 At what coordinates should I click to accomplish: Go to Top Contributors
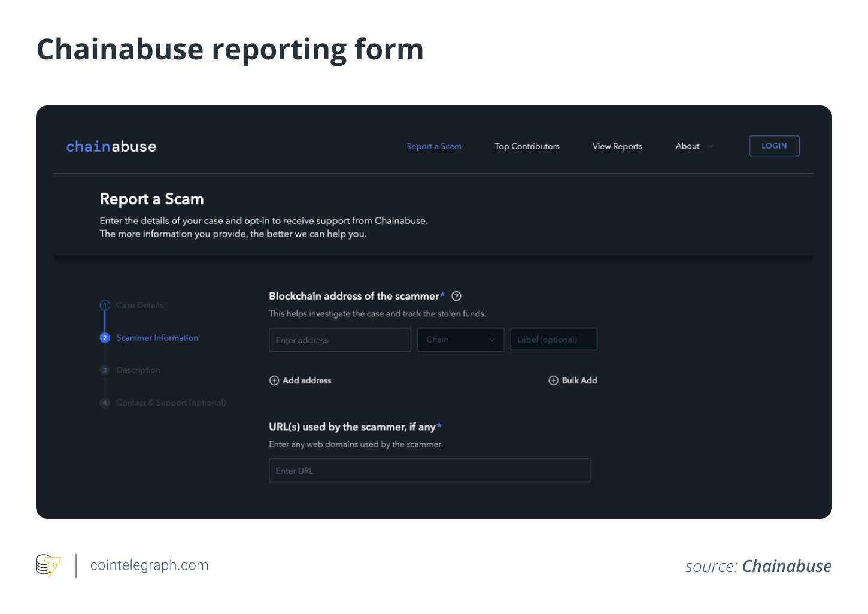(527, 146)
